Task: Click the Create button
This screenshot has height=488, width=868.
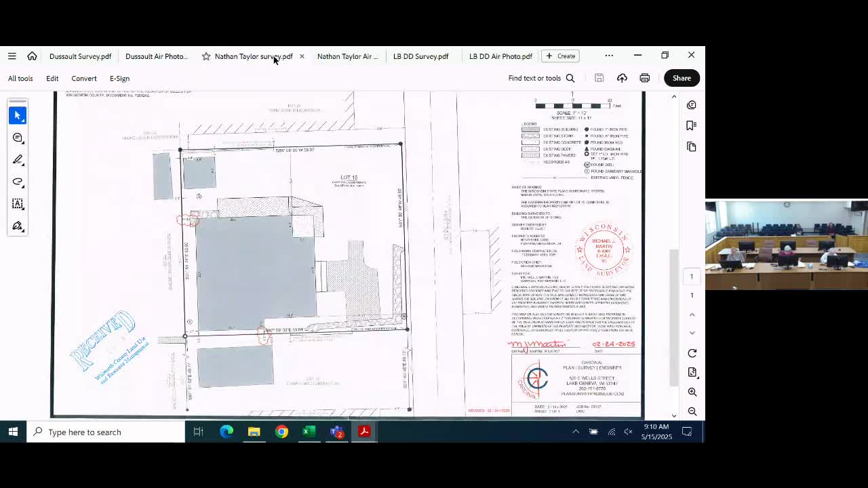Action: 560,56
